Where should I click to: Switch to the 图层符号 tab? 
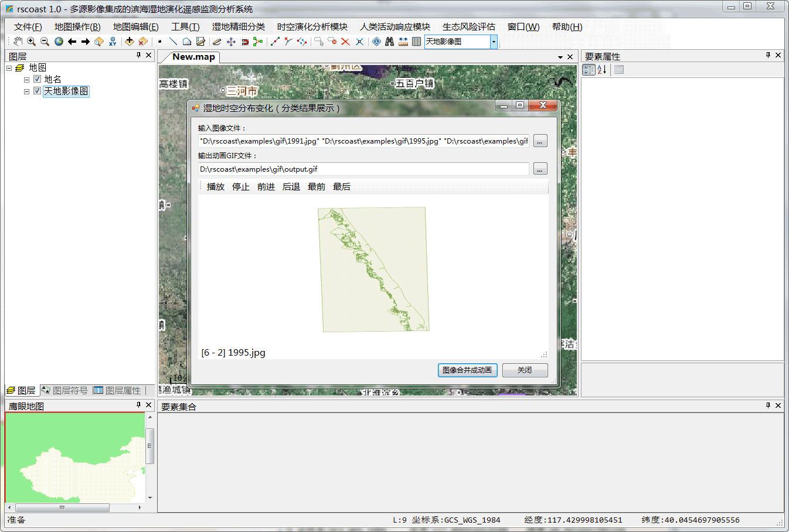(x=64, y=390)
